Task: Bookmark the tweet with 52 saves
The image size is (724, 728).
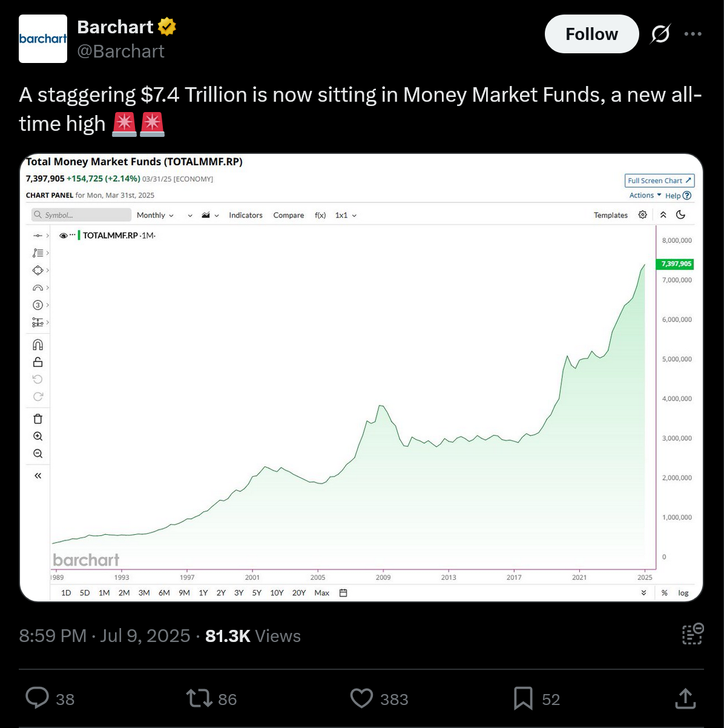Action: [x=523, y=698]
